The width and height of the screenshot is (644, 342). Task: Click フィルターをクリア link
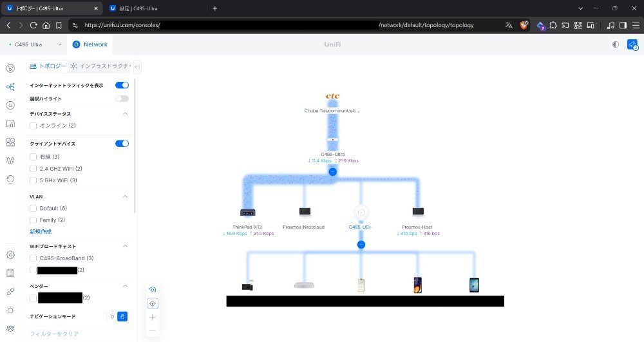tap(54, 334)
